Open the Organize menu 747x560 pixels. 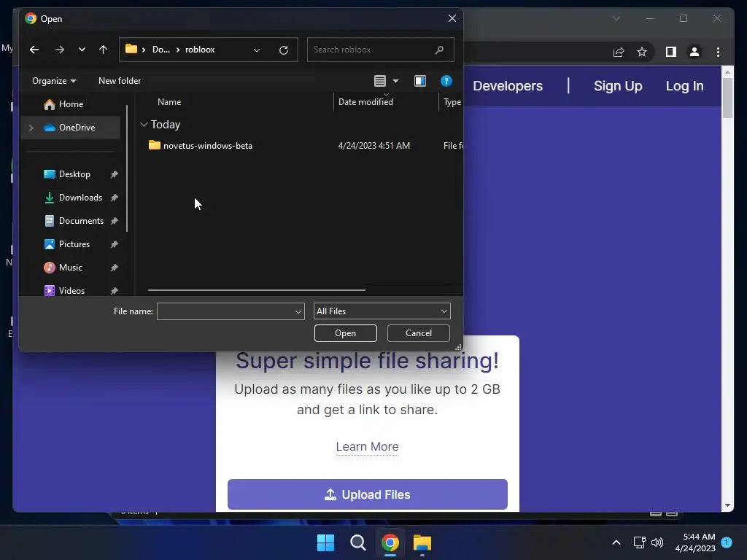(54, 81)
